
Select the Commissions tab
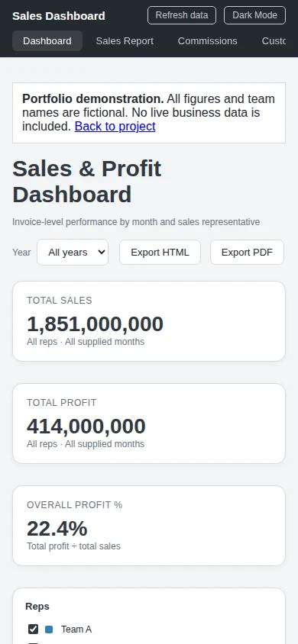[207, 41]
